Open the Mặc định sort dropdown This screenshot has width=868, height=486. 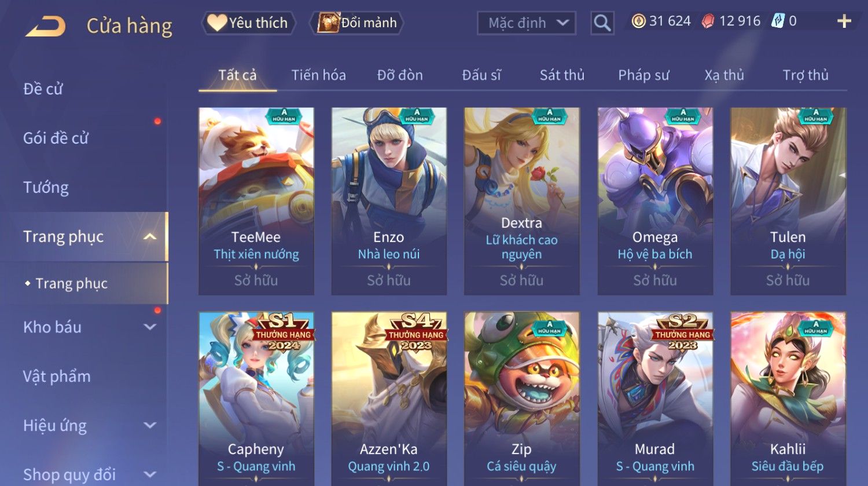tap(527, 23)
